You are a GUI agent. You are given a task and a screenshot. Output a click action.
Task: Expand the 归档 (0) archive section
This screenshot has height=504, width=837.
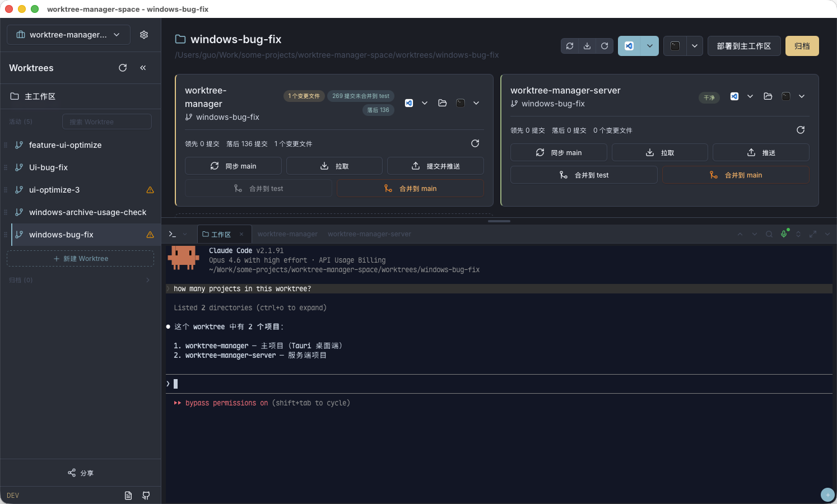(x=81, y=280)
